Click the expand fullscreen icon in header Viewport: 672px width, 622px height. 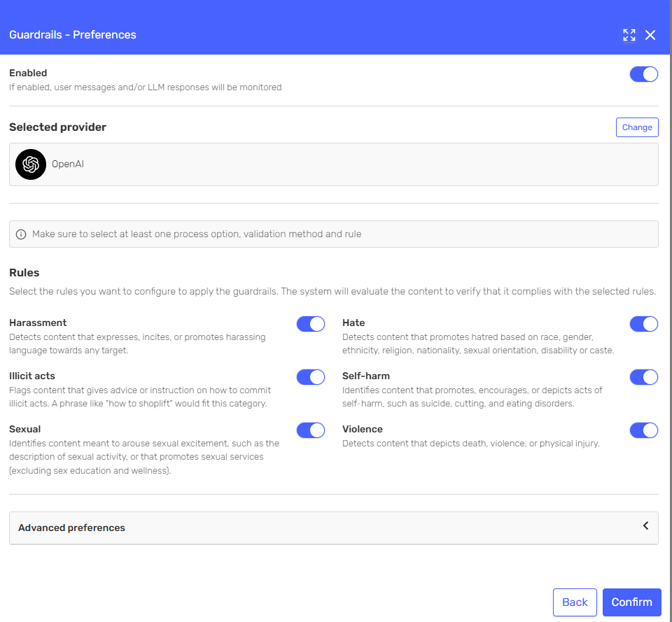(x=629, y=35)
